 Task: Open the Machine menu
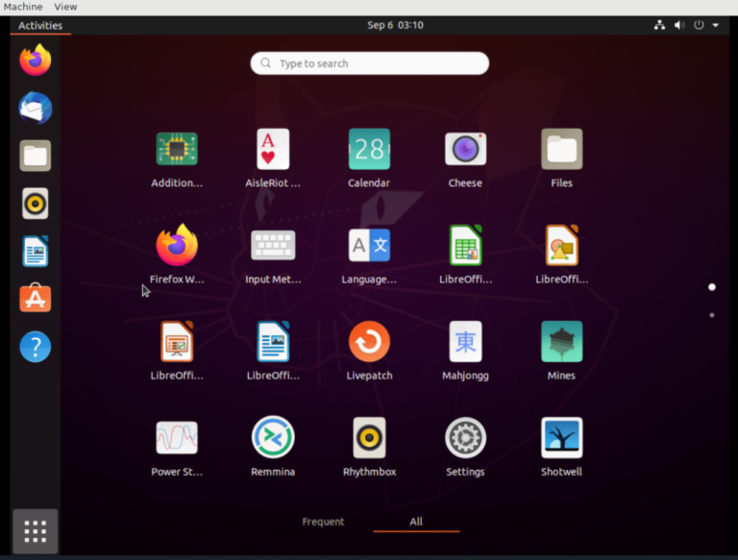23,7
